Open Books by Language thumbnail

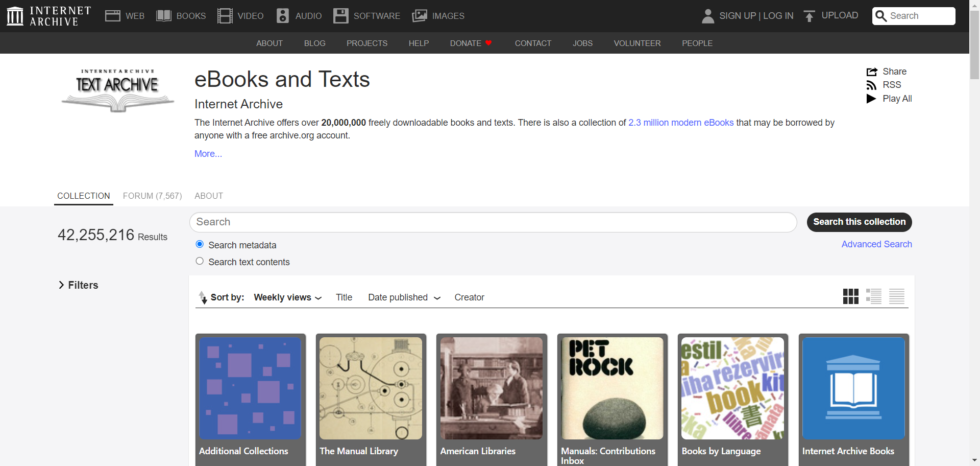(733, 388)
